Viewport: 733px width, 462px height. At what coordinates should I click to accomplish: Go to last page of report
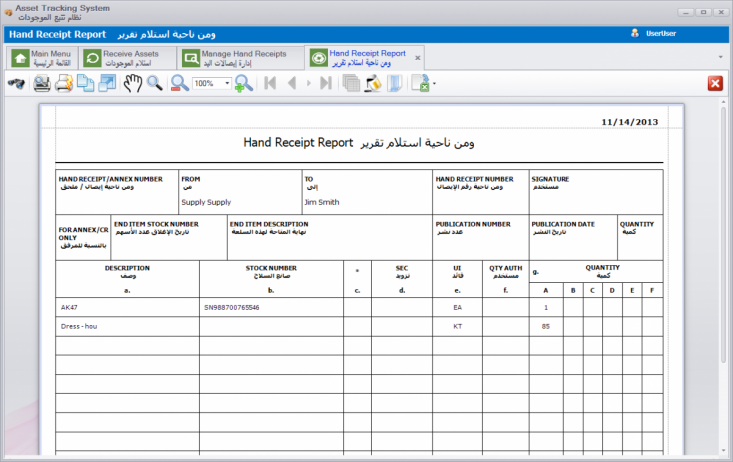tap(326, 83)
